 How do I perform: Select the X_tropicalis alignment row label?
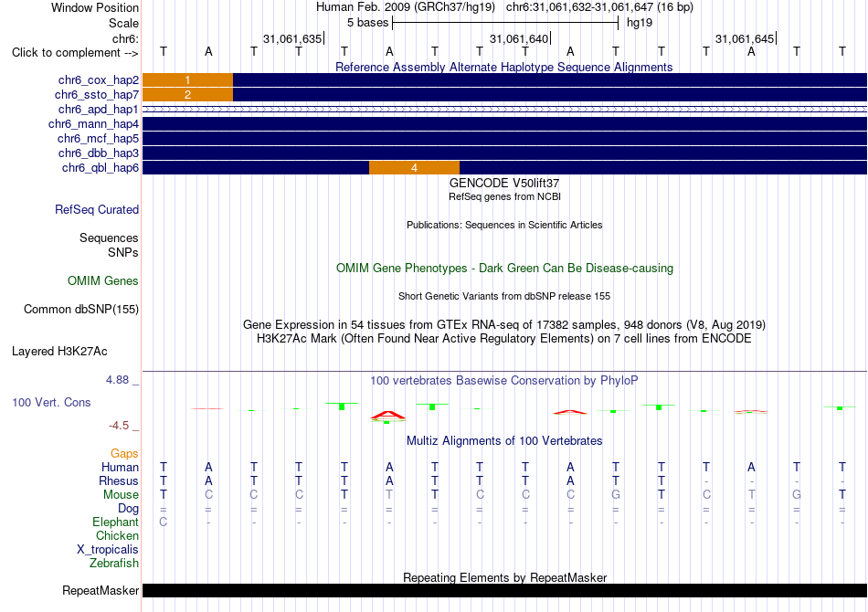tap(108, 550)
